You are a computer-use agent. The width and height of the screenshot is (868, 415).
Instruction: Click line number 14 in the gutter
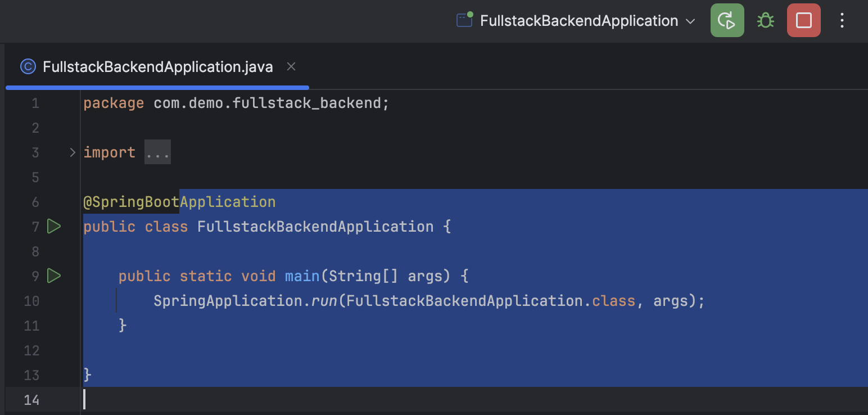coord(32,400)
